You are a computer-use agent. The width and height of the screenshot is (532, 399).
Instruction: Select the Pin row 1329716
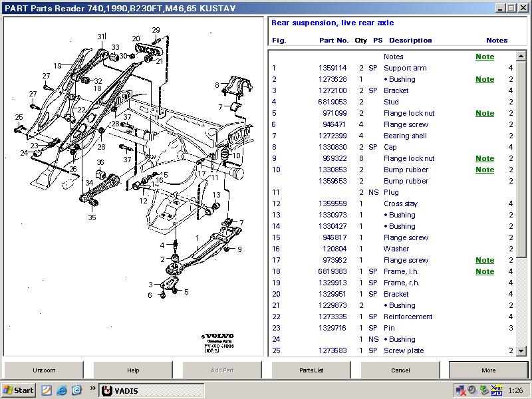[x=392, y=328]
